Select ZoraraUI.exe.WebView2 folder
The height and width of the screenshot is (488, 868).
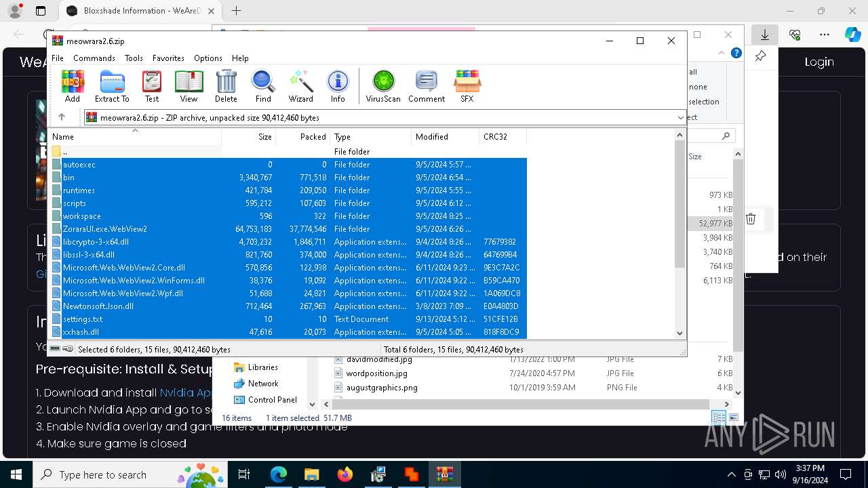coord(288,229)
